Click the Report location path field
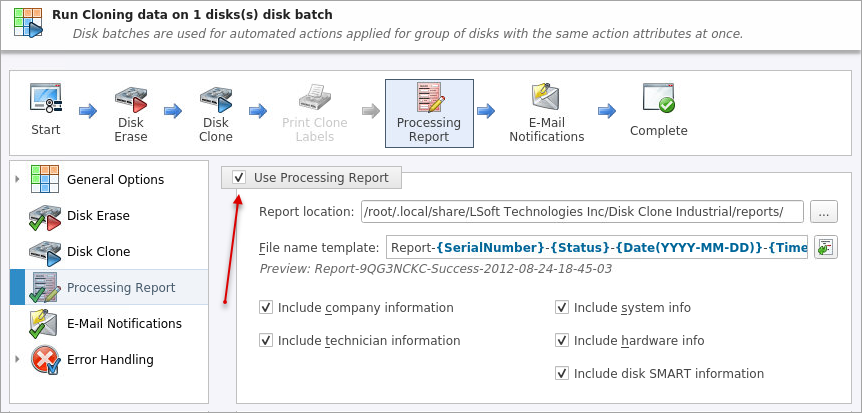This screenshot has width=862, height=413. [582, 211]
